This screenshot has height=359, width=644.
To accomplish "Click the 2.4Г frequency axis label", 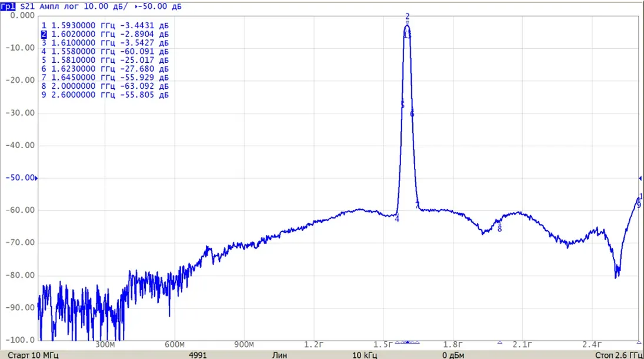I will coord(592,345).
